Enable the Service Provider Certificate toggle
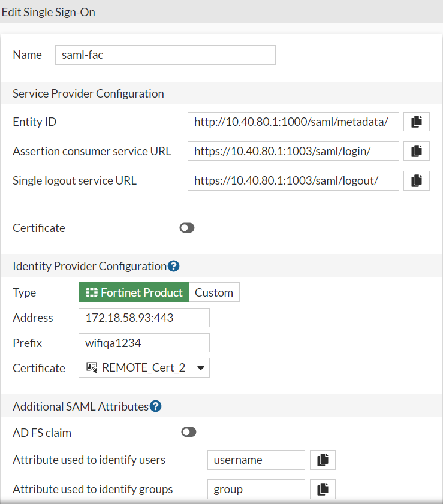 (x=187, y=228)
